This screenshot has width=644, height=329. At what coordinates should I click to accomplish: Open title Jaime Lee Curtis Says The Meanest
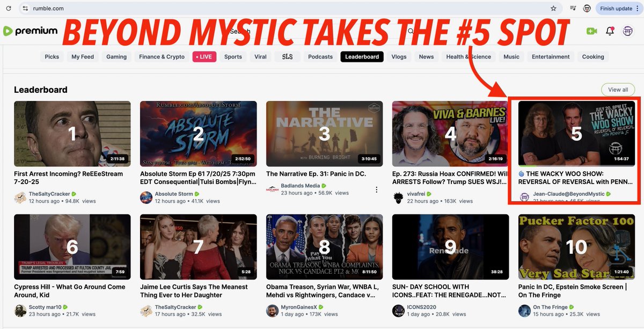pyautogui.click(x=194, y=291)
